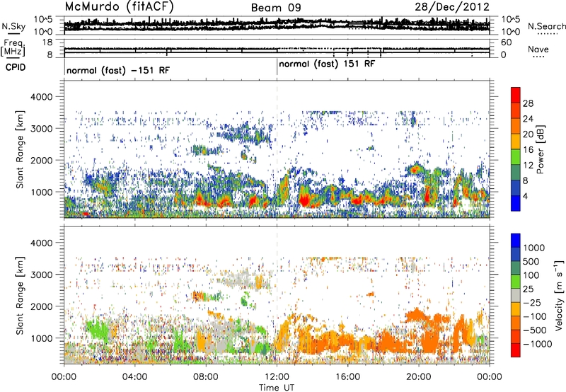Click the 'McMurdo (fitACF)' title text

(119, 7)
